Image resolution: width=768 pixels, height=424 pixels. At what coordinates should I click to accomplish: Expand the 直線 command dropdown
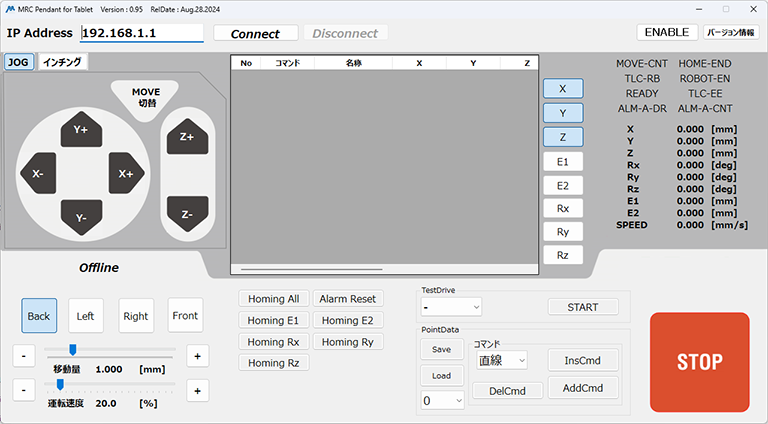[x=501, y=360]
